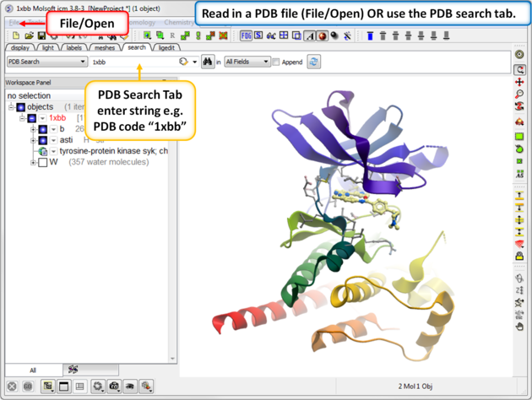Click the open folder icon in toolbar
Viewport: 532px width, 400px height.
pyautogui.click(x=28, y=35)
